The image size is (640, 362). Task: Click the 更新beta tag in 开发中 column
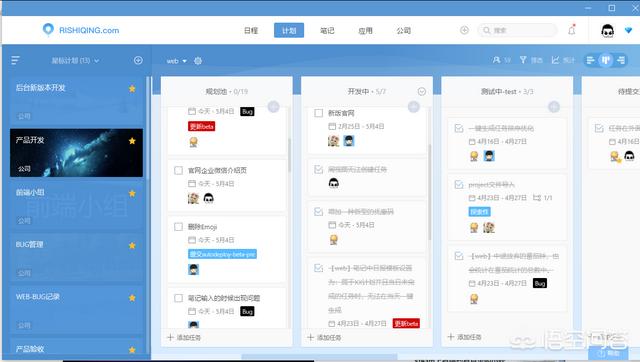point(406,323)
